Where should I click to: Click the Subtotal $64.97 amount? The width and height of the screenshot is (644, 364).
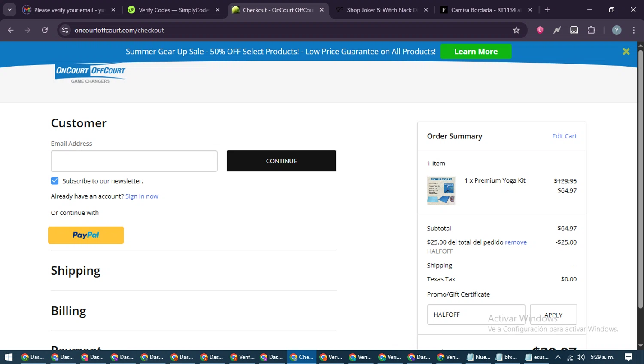(x=567, y=228)
